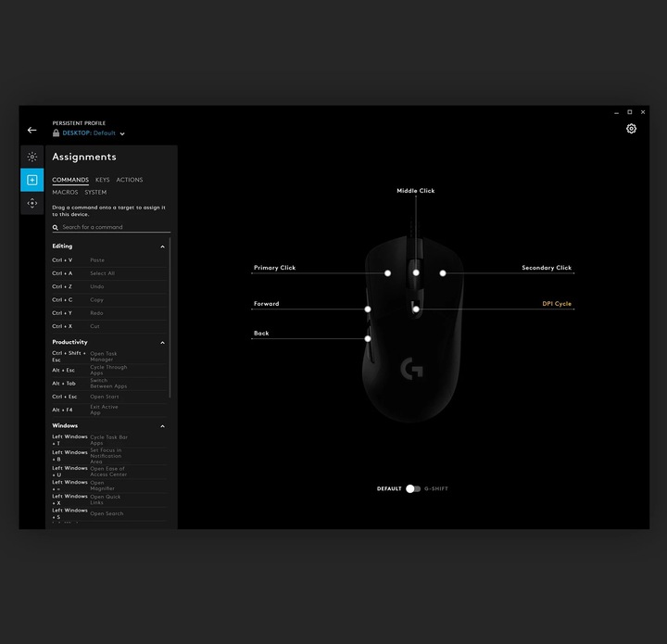
Task: Click the Primary Click label
Action: point(274,268)
